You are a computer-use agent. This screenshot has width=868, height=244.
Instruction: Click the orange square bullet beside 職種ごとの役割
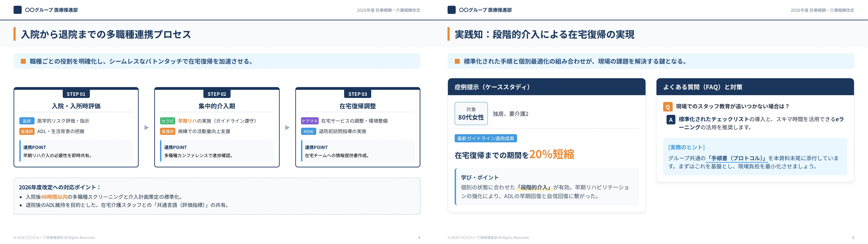click(x=23, y=61)
